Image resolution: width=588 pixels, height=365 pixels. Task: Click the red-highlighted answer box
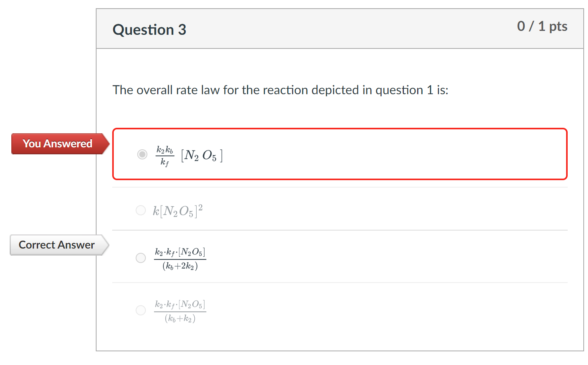(x=339, y=154)
